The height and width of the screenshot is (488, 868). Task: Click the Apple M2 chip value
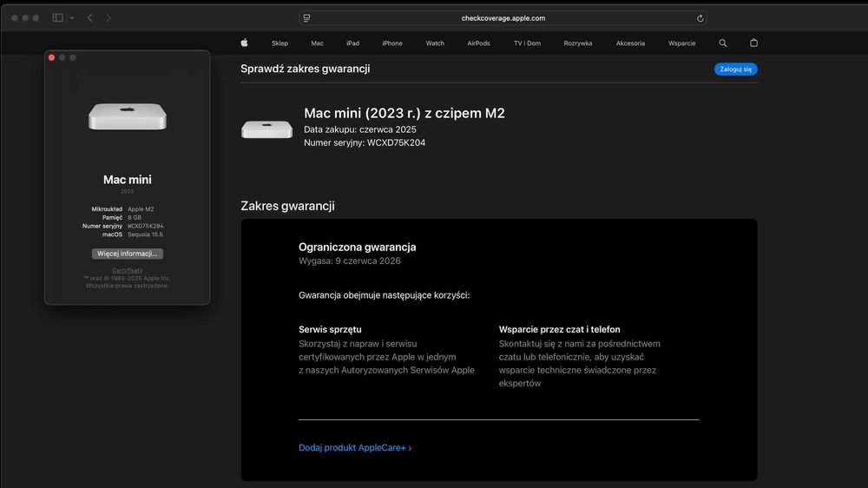pos(141,209)
